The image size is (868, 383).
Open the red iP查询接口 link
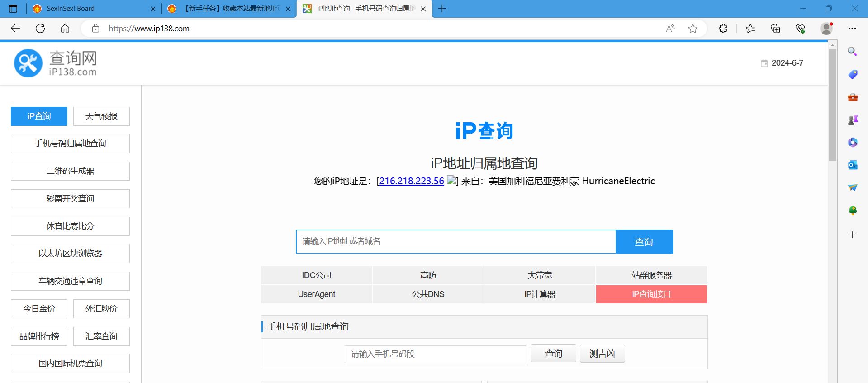tap(651, 294)
